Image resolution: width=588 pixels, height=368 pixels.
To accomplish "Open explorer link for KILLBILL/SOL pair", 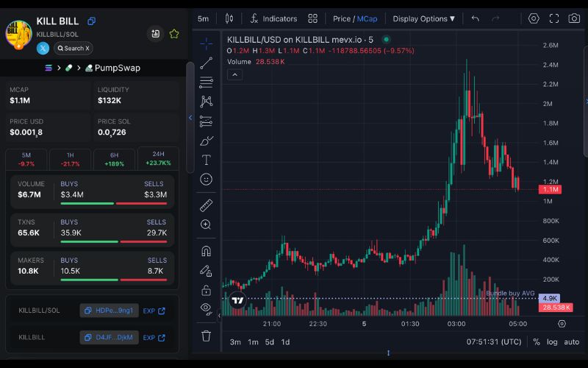I will (154, 311).
